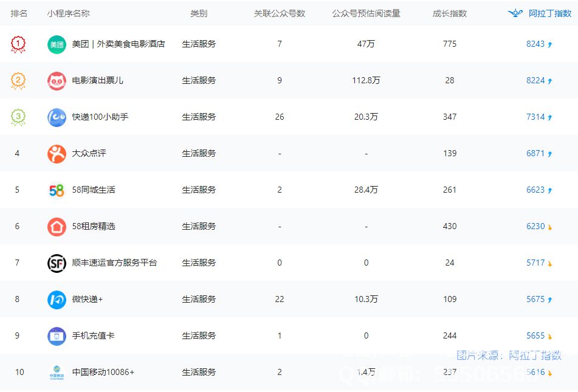
Task: Click the down arrow next to 5655
Action: pos(550,337)
